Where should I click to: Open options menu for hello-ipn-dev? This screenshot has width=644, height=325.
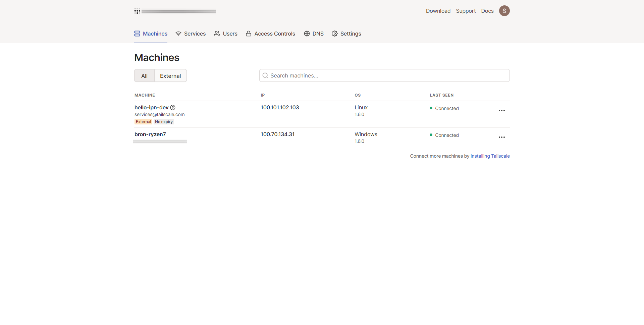(501, 110)
